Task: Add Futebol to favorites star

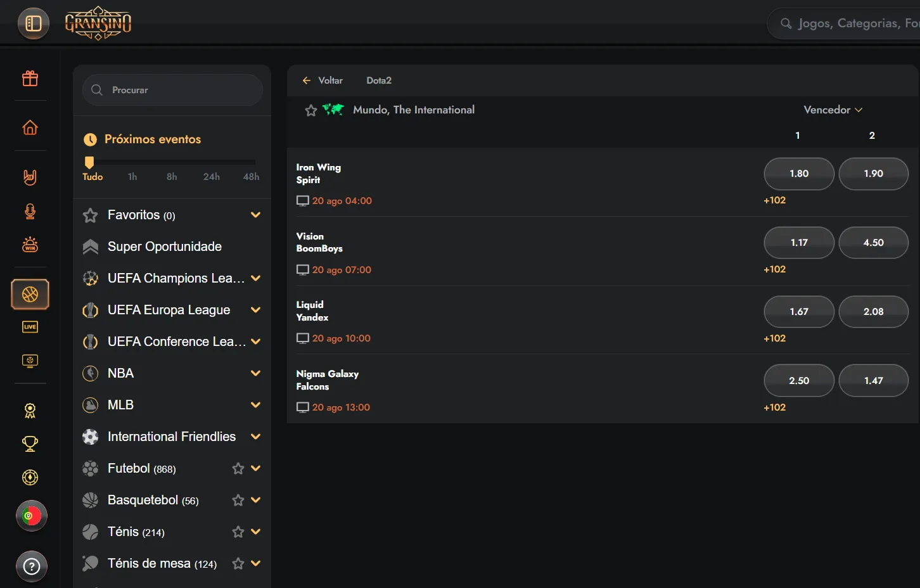Action: coord(238,468)
